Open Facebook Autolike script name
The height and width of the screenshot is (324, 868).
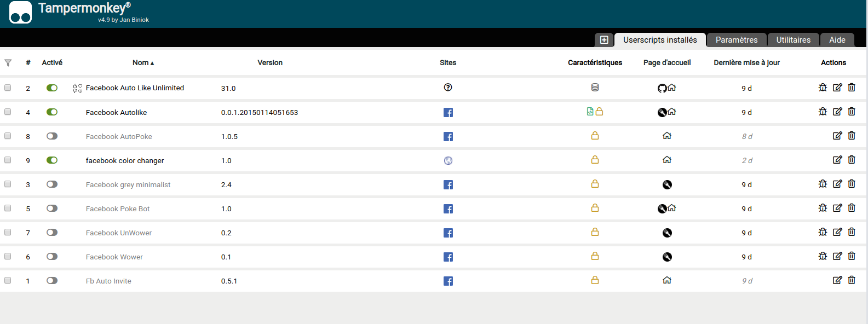116,113
